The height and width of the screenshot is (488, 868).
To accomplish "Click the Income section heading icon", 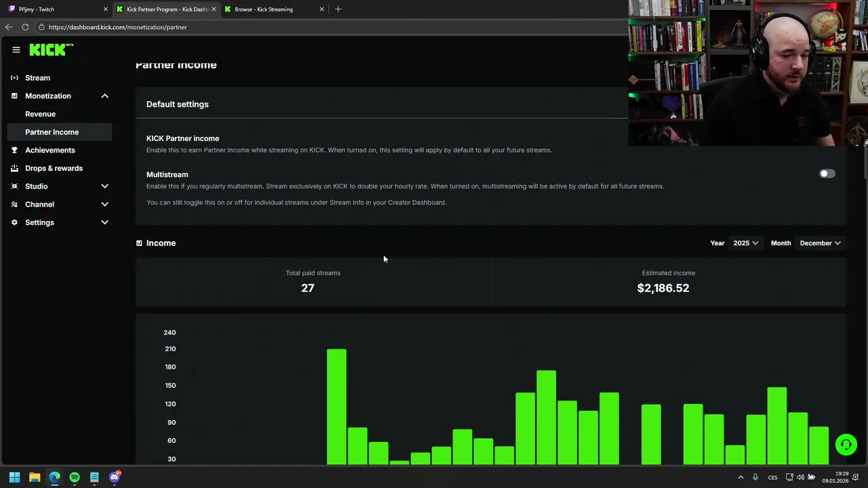I will (x=139, y=243).
